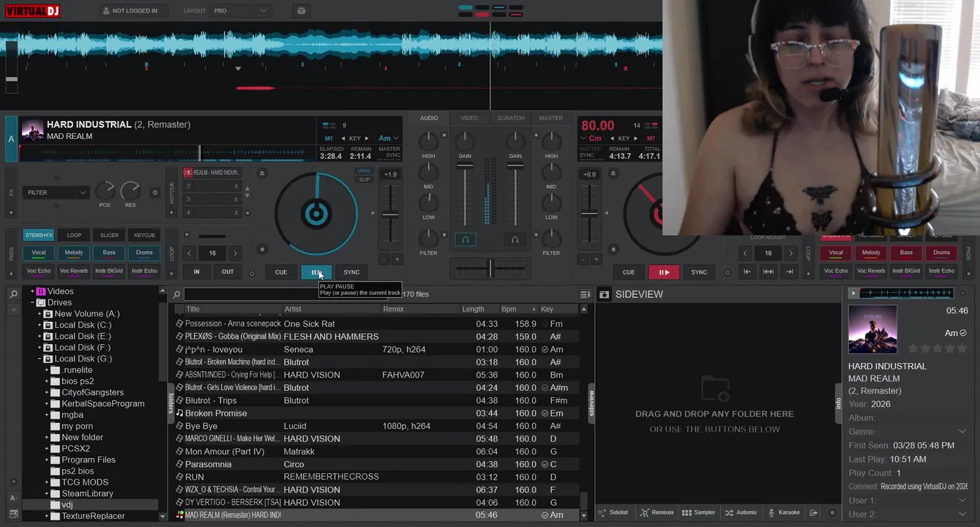Eject track from left deck
The height and width of the screenshot is (527, 980).
[262, 173]
